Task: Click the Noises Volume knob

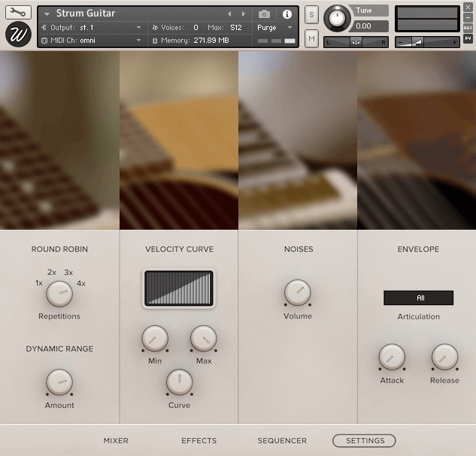Action: (298, 293)
